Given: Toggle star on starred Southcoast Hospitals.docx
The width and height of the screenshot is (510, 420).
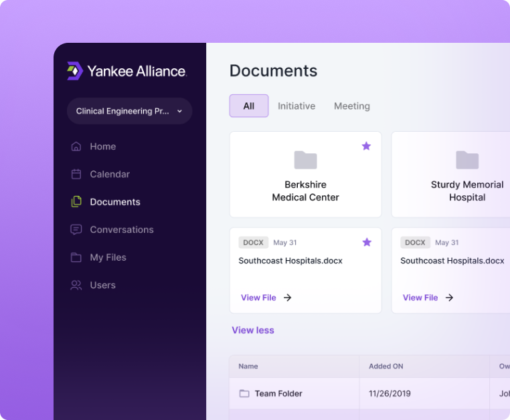Looking at the screenshot, I should point(367,242).
